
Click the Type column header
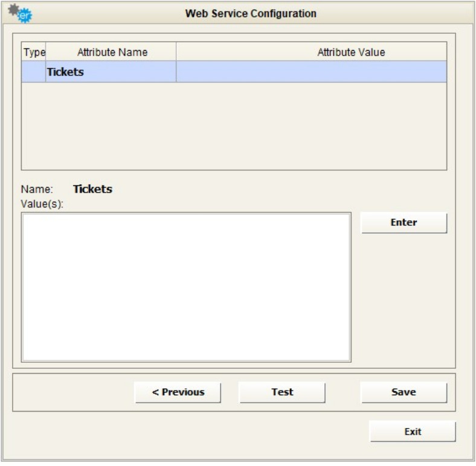34,52
